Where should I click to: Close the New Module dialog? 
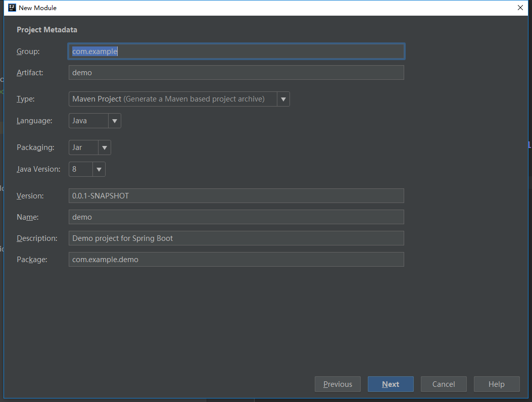[x=520, y=8]
